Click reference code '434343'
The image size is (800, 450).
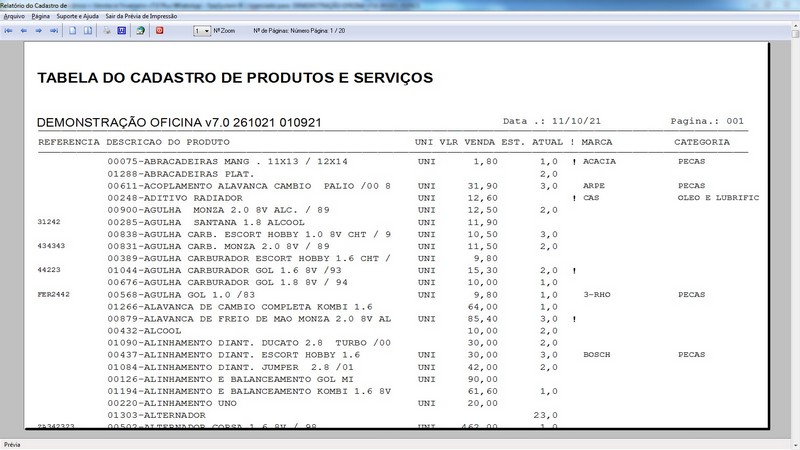point(51,245)
